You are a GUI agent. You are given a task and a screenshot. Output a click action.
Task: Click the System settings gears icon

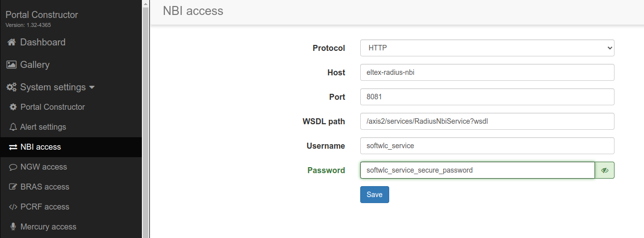coord(11,87)
